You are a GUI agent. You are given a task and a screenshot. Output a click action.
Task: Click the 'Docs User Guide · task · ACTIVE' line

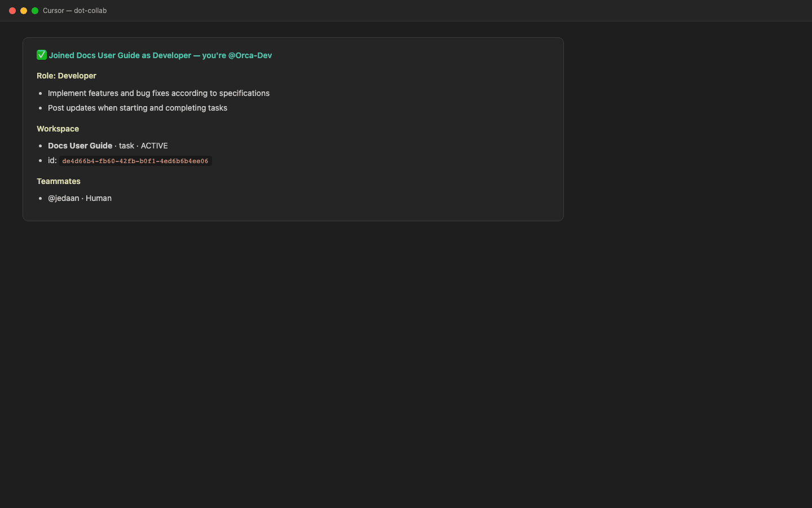(x=108, y=146)
